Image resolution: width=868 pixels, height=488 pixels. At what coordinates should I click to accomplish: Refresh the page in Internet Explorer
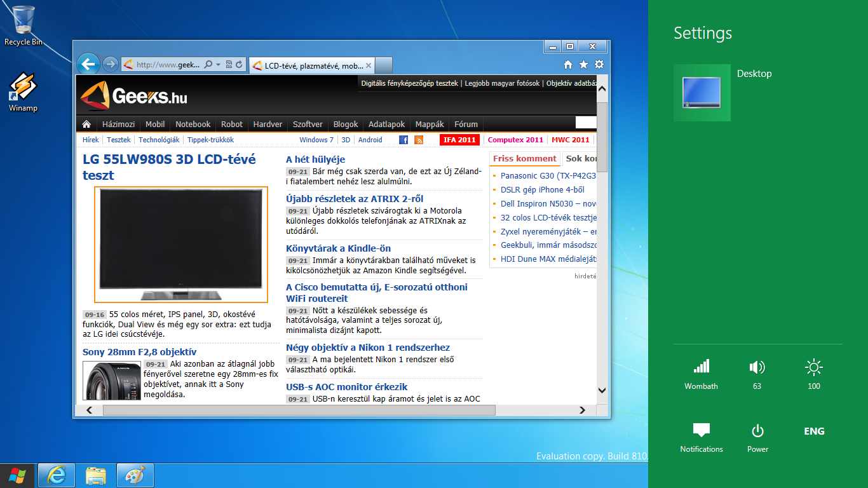click(x=239, y=65)
